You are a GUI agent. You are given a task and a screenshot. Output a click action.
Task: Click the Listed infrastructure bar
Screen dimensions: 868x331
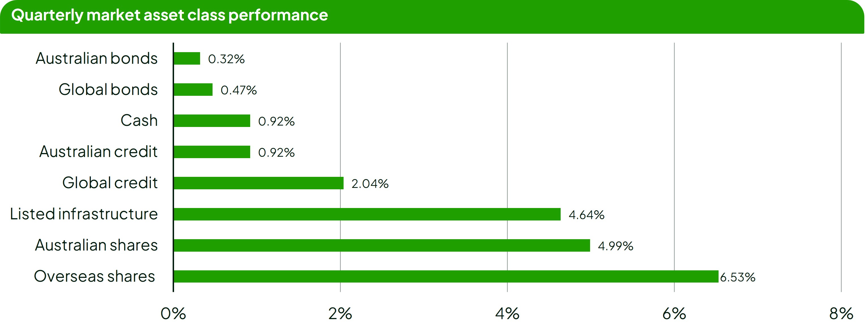pos(367,214)
